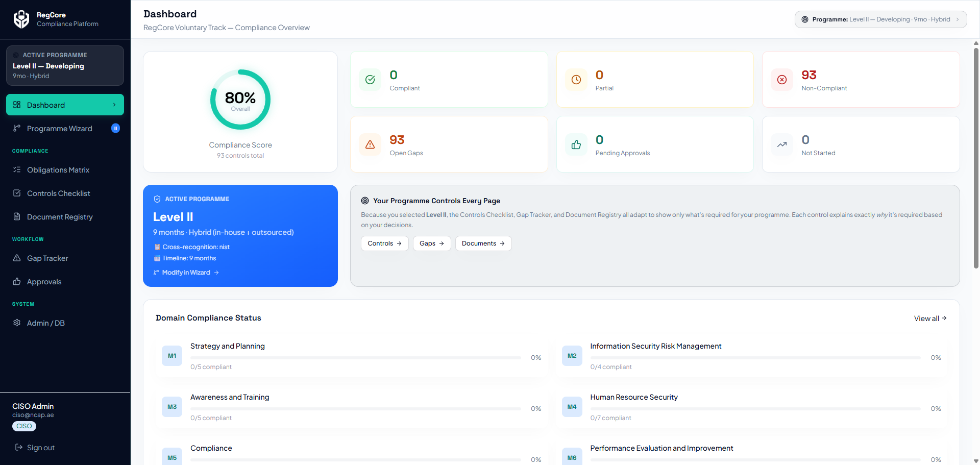
Task: Open Document Registry page
Action: tap(65, 217)
